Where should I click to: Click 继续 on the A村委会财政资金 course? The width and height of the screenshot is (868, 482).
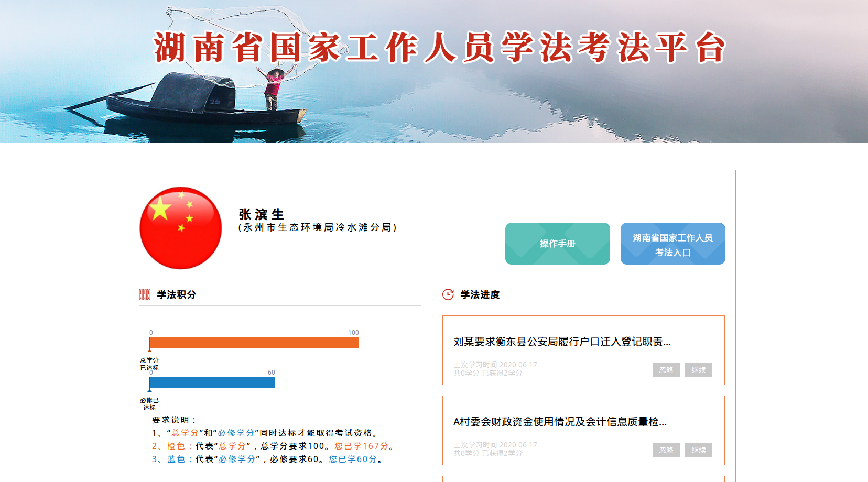699,450
